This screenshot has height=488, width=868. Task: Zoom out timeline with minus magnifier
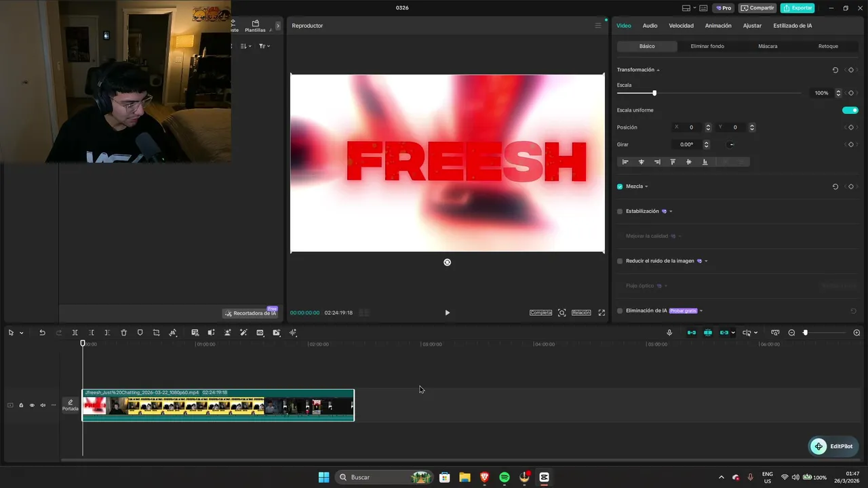[791, 333]
